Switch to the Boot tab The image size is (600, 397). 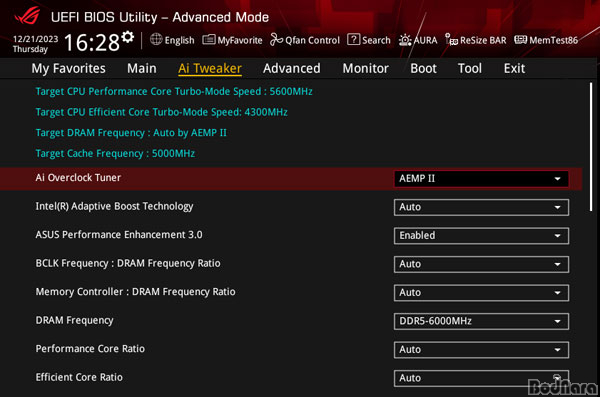pos(423,69)
